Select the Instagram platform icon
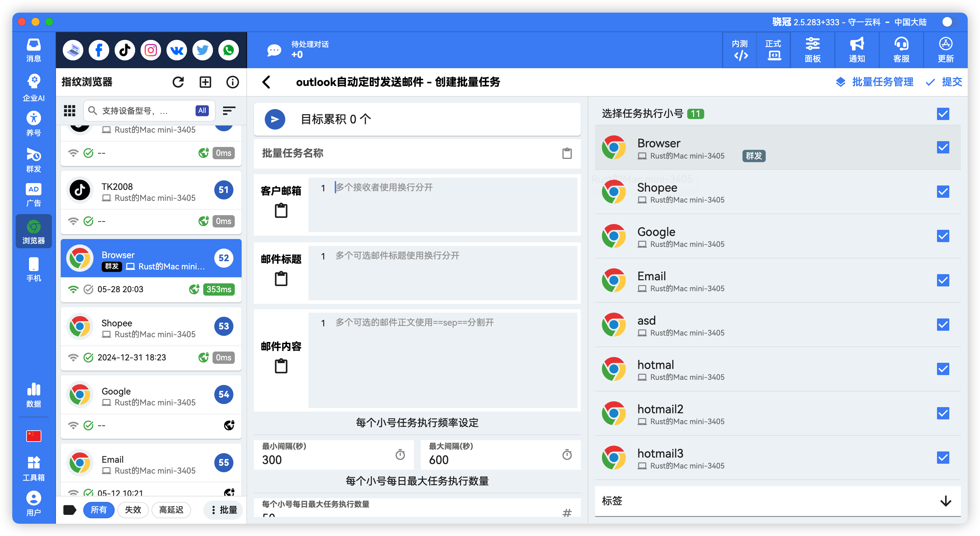980x536 pixels. pos(151,50)
